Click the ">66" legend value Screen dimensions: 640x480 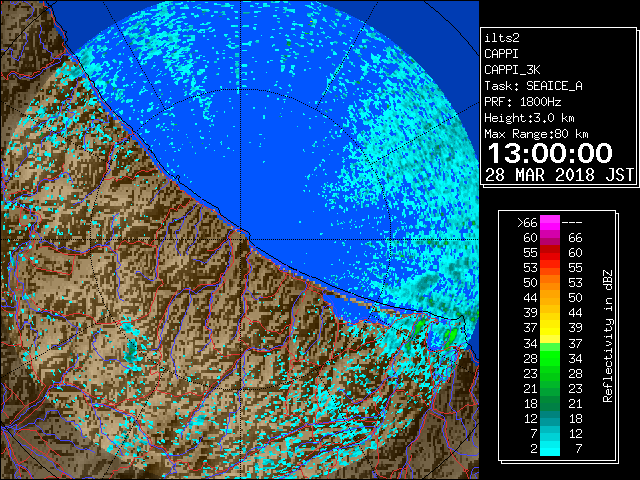[527, 223]
